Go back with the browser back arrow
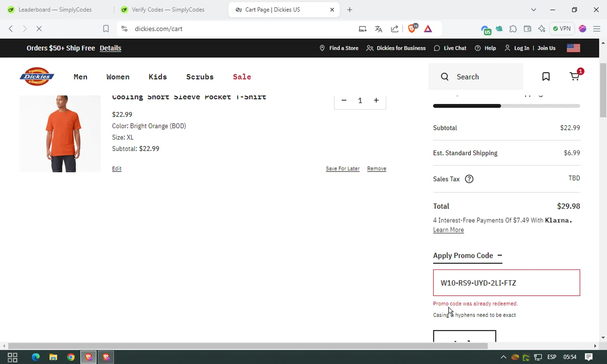This screenshot has width=607, height=364. [11, 29]
